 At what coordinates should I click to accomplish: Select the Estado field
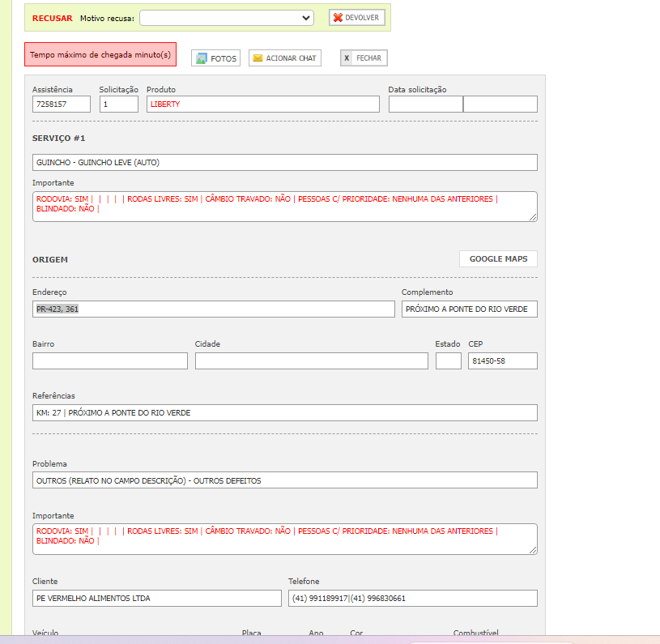point(448,361)
